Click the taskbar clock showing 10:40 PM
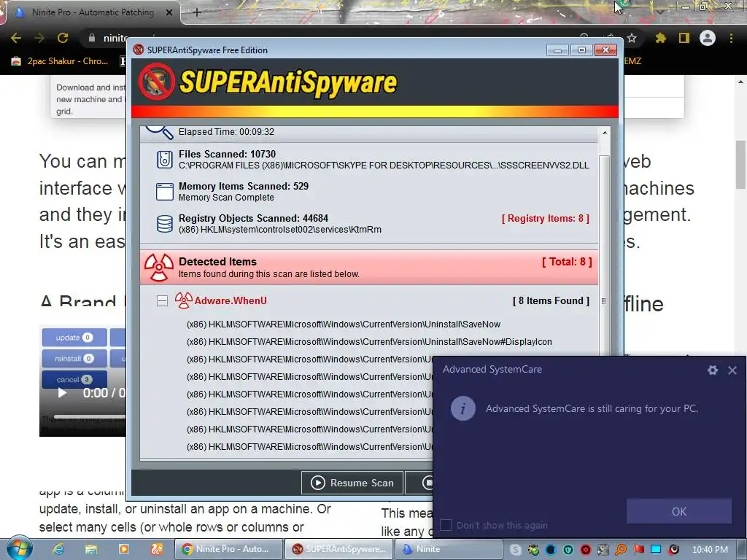Image resolution: width=747 pixels, height=560 pixels. (710, 550)
